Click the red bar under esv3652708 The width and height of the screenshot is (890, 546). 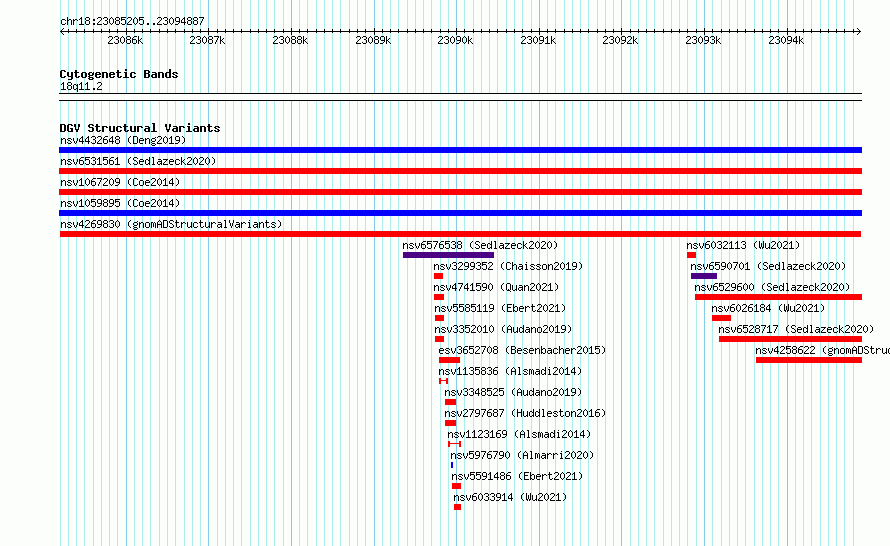(449, 360)
